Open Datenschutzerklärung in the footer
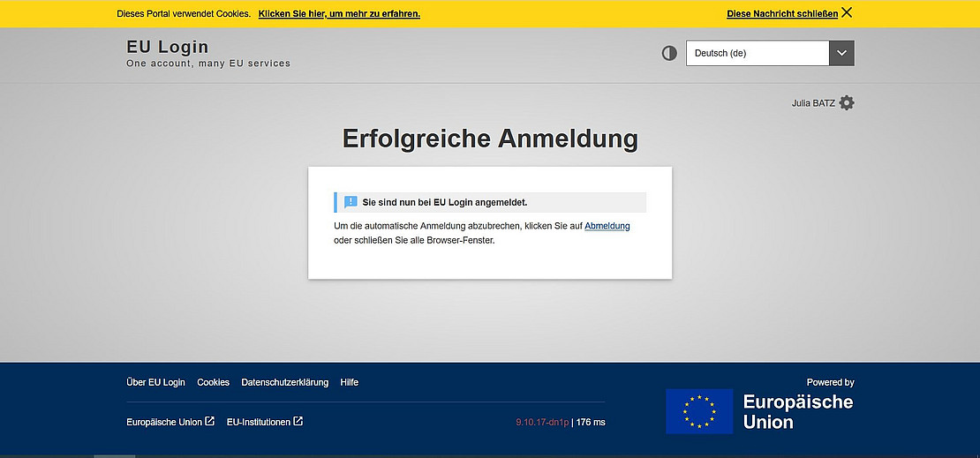This screenshot has width=980, height=458. click(x=284, y=382)
